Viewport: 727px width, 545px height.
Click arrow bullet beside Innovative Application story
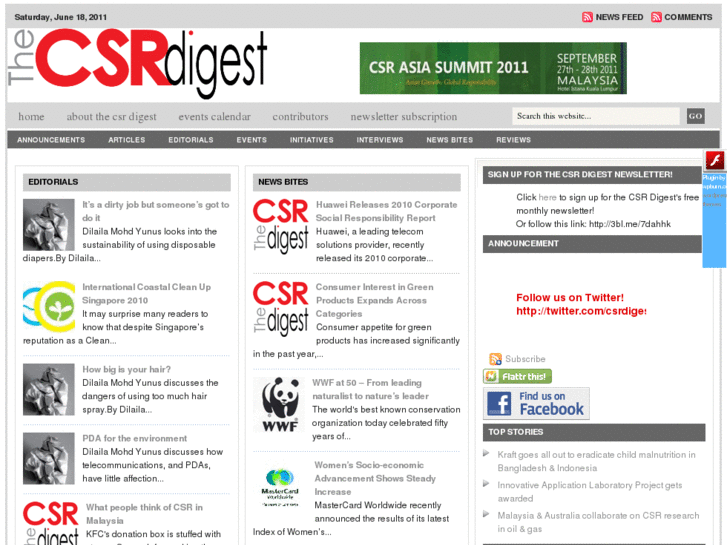(486, 484)
